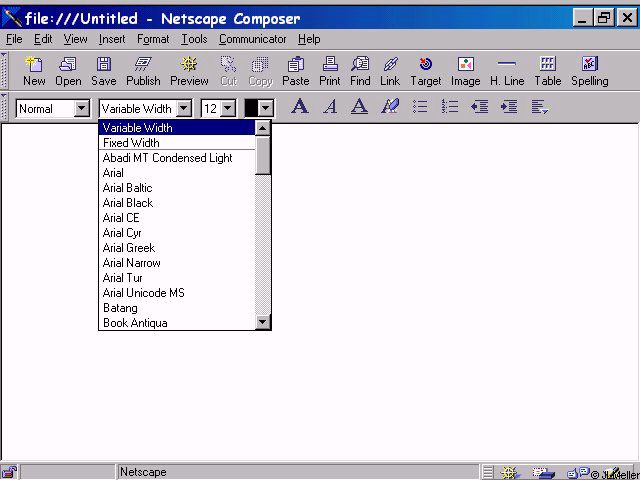Viewport: 640px width, 480px height.
Task: Choose Arial Black font
Action: [177, 203]
